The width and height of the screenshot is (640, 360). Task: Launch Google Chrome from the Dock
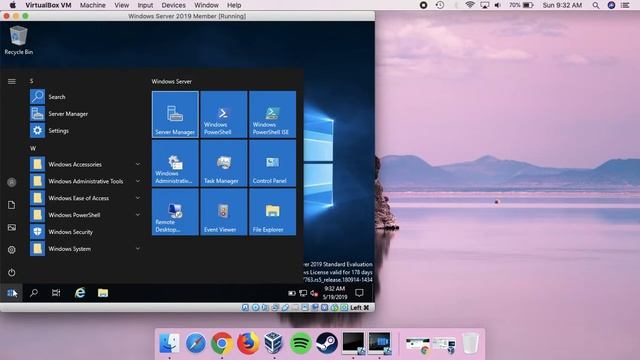[222, 343]
